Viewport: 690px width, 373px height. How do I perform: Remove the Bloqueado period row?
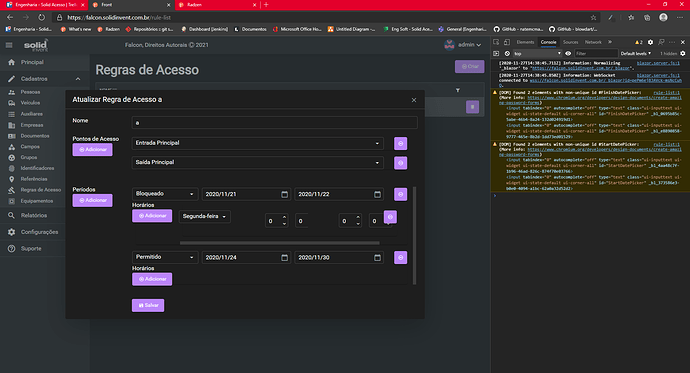(x=400, y=194)
